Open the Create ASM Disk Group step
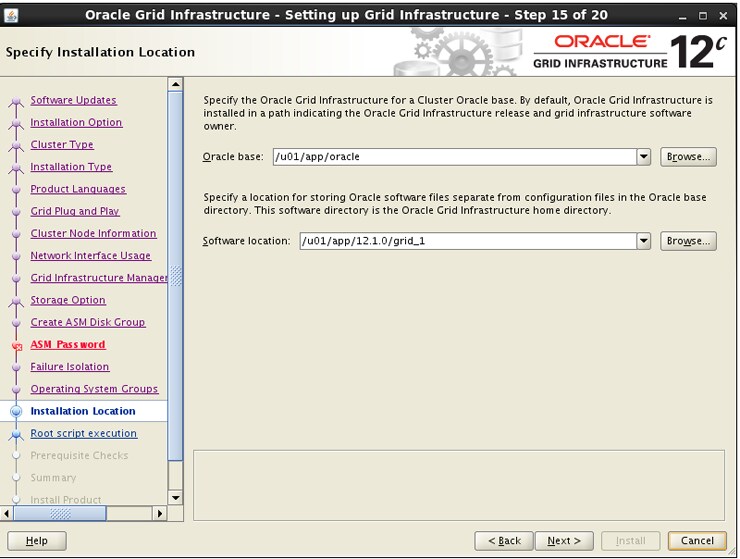This screenshot has height=559, width=740. tap(88, 322)
